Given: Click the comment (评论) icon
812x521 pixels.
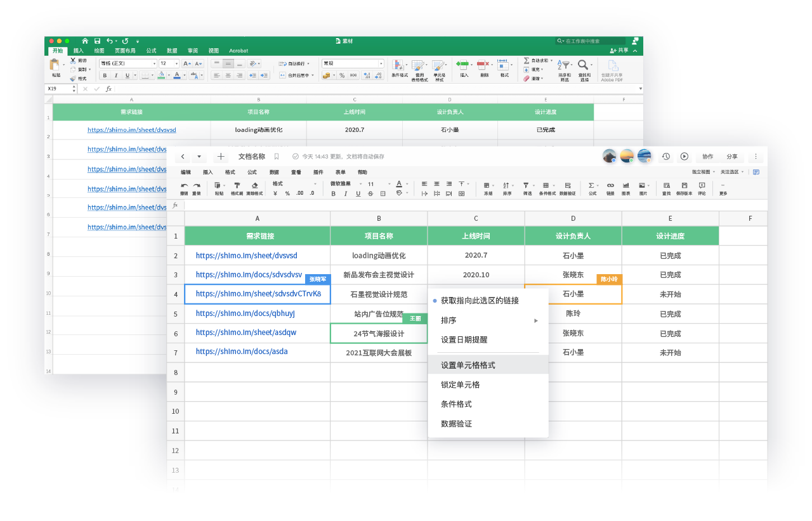Looking at the screenshot, I should [x=702, y=185].
